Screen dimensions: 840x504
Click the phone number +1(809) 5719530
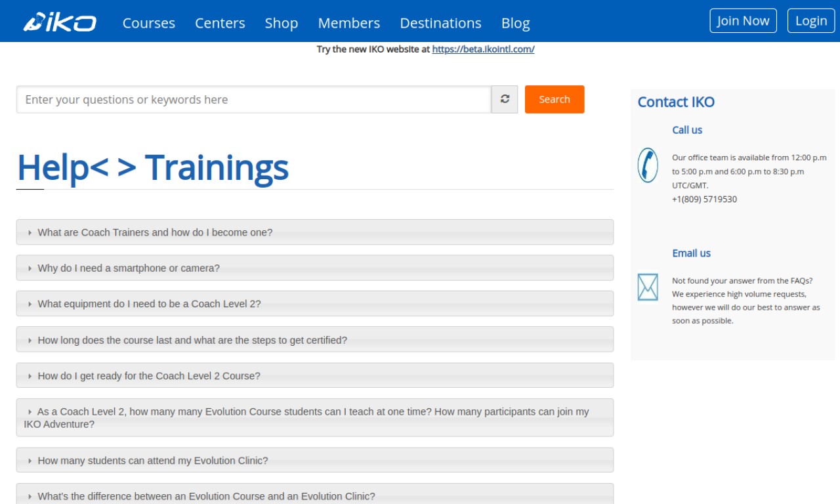(x=704, y=199)
